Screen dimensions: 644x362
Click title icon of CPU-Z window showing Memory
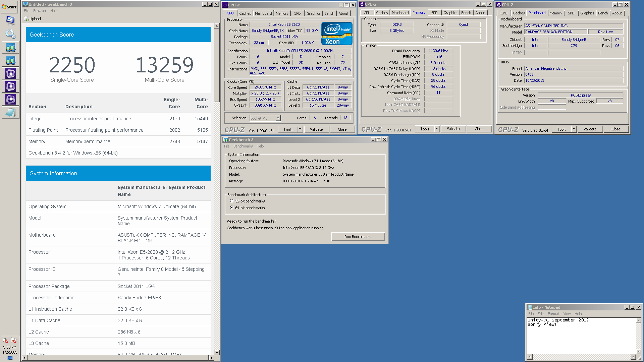pyautogui.click(x=362, y=4)
